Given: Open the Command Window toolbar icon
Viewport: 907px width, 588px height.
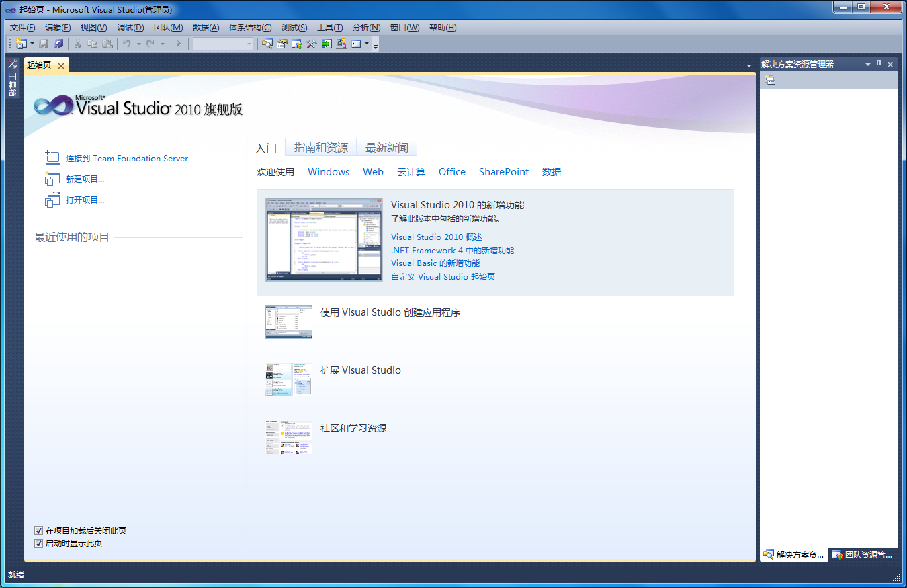Looking at the screenshot, I should point(356,44).
